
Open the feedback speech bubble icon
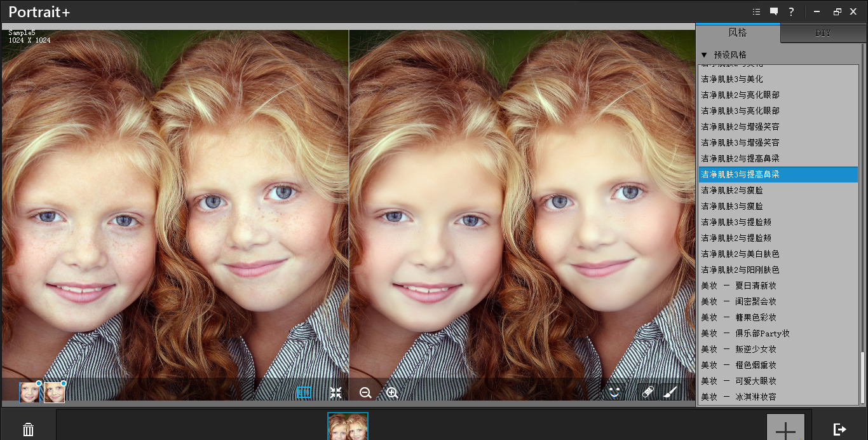click(x=773, y=11)
